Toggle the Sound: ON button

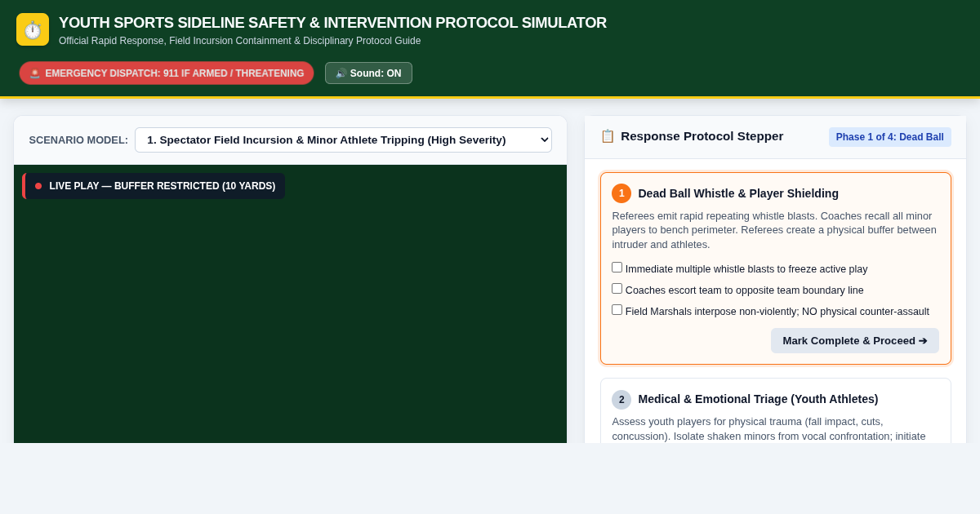pos(368,73)
